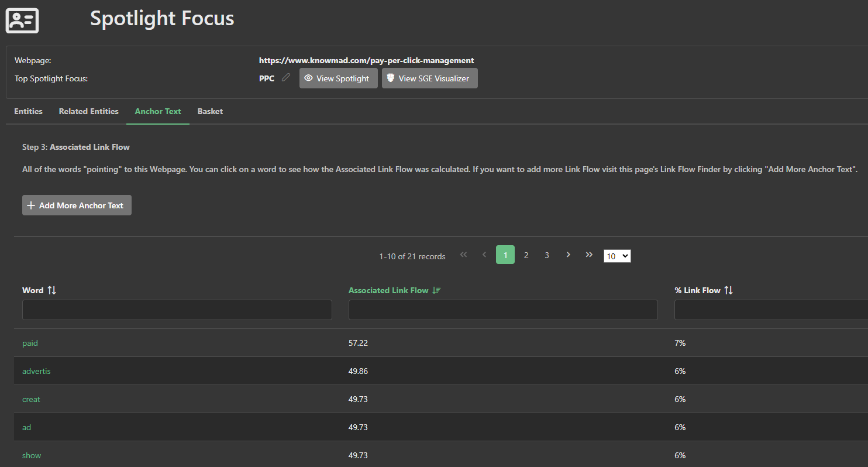Open the rows-per-page dropdown showing 10
Screen dimensions: 868x467
(617, 256)
